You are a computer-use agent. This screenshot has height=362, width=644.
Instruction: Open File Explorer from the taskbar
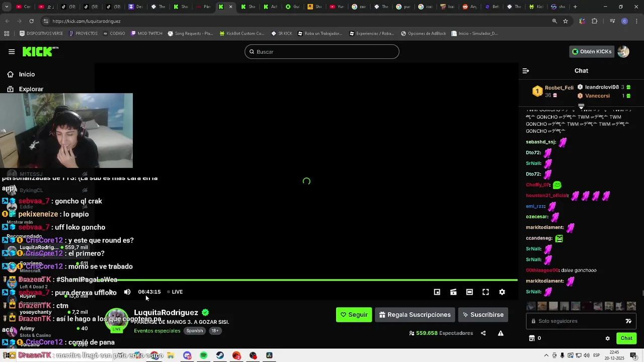coord(171,355)
